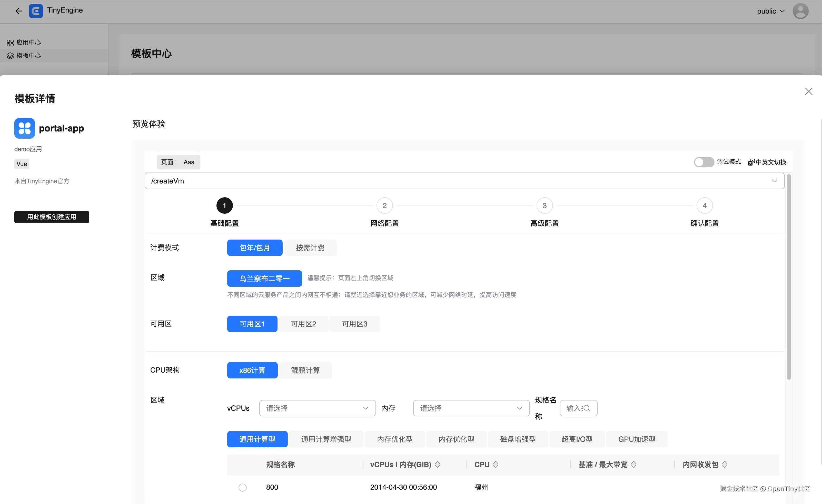Click step 2 网络配置 circle
Image resolution: width=822 pixels, height=504 pixels.
coord(384,206)
